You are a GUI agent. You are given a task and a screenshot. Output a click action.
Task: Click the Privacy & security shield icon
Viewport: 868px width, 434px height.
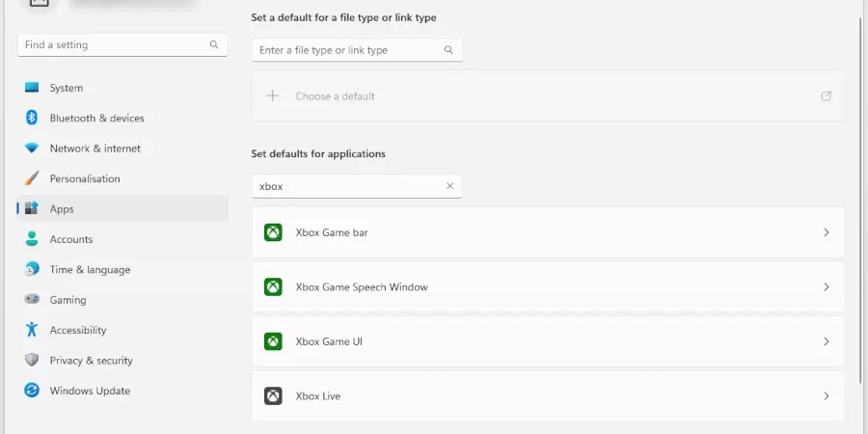32,361
